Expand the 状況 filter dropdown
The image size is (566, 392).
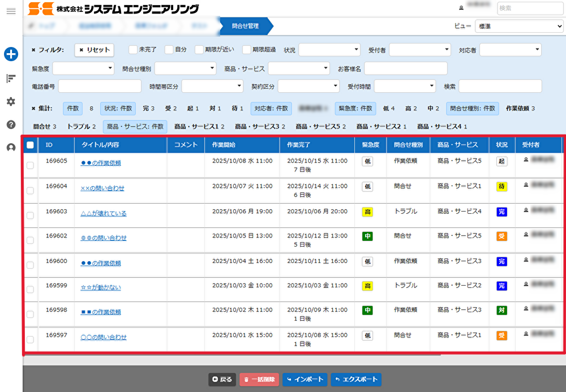pyautogui.click(x=329, y=50)
